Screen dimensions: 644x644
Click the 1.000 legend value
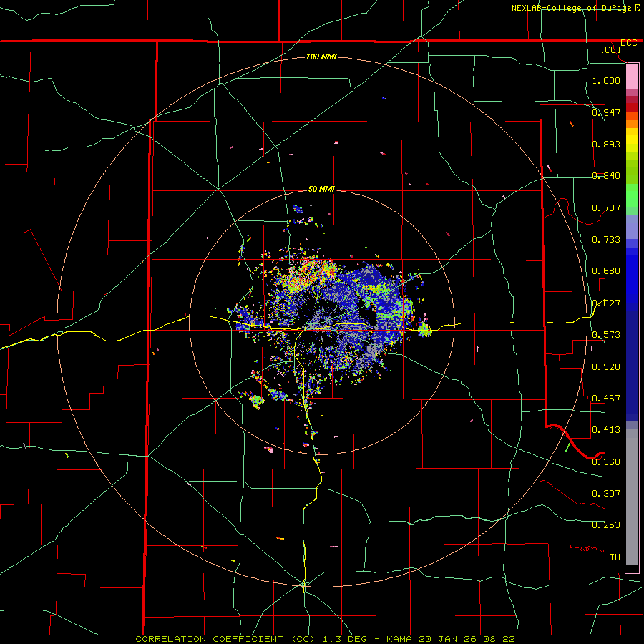[606, 80]
